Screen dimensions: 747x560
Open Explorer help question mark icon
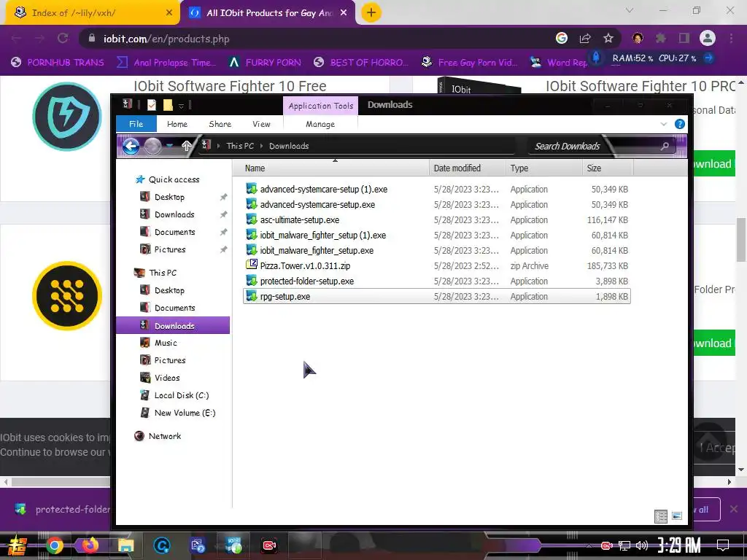pyautogui.click(x=680, y=124)
